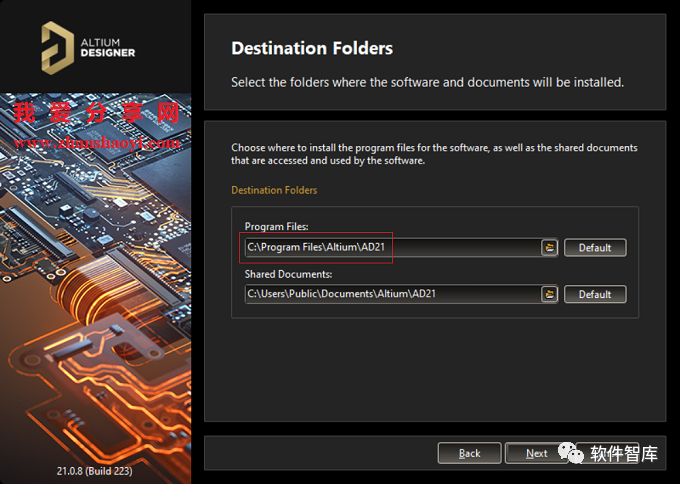Click the 'Shared Documents:' label

288,274
